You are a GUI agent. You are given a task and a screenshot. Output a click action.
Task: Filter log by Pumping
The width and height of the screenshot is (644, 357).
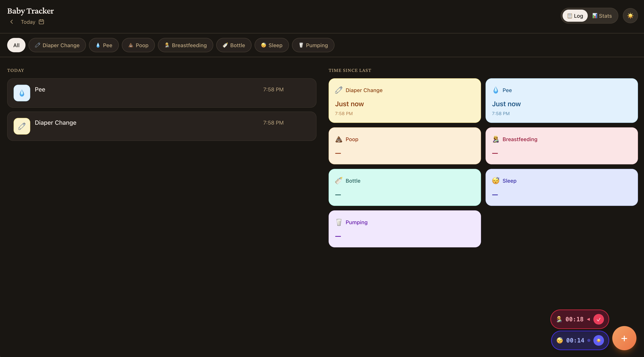pos(313,45)
